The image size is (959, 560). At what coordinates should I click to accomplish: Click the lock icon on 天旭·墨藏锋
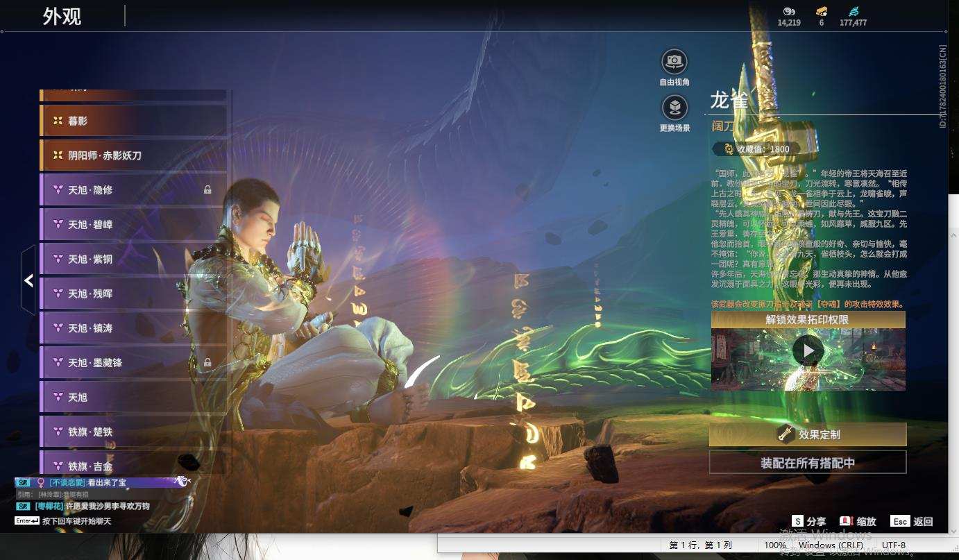coord(207,362)
